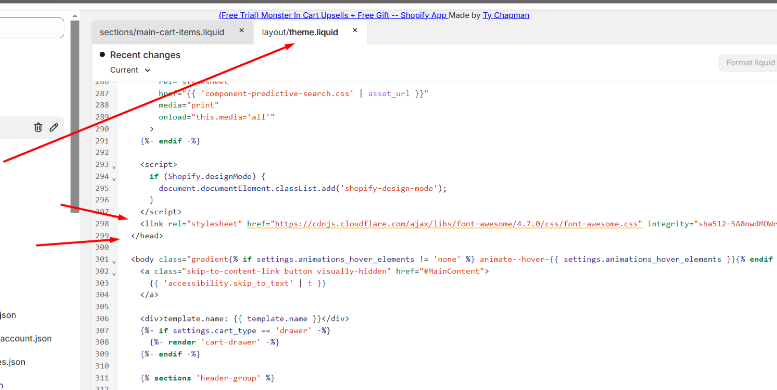Open the Monster In Cart Upsells app link
777x390 pixels.
[x=333, y=15]
